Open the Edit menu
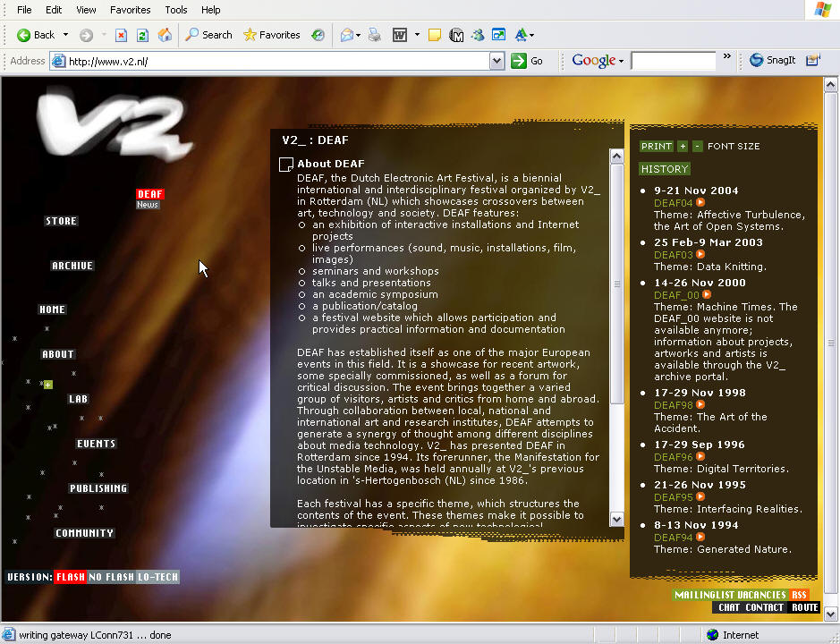 pyautogui.click(x=54, y=10)
